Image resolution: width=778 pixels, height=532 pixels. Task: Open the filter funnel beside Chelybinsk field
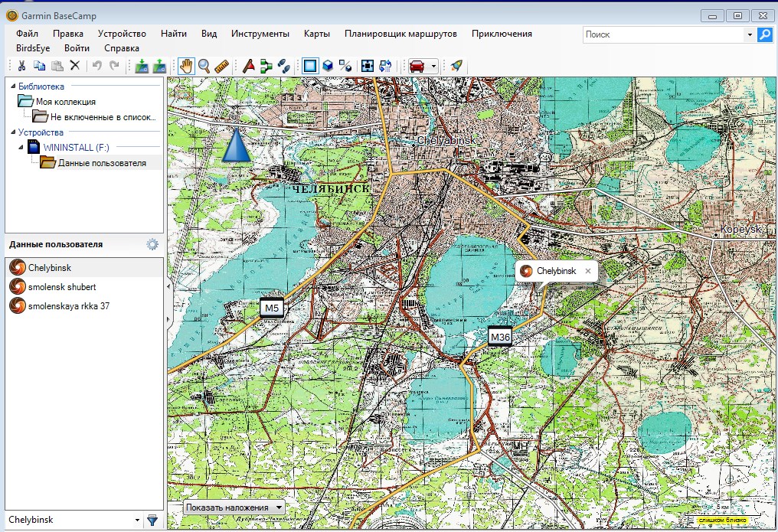tap(152, 521)
